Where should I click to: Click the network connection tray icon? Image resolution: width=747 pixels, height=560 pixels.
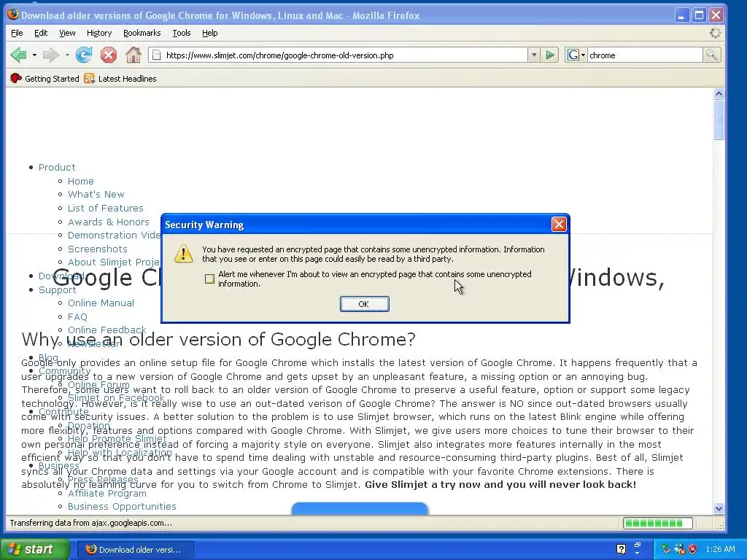[x=679, y=549]
